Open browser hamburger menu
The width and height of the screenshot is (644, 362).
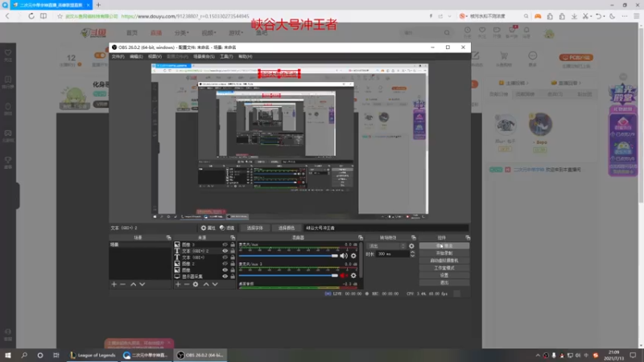(637, 16)
